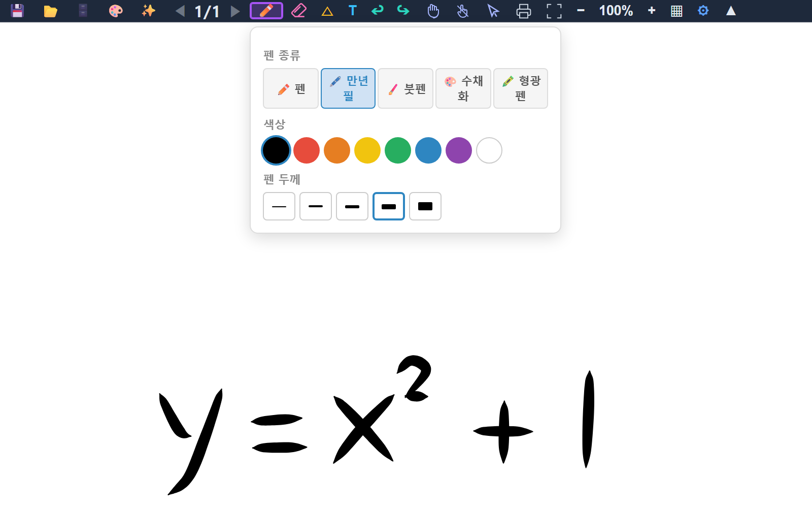Pick the yellow color swatch
The image size is (812, 508).
pyautogui.click(x=367, y=150)
